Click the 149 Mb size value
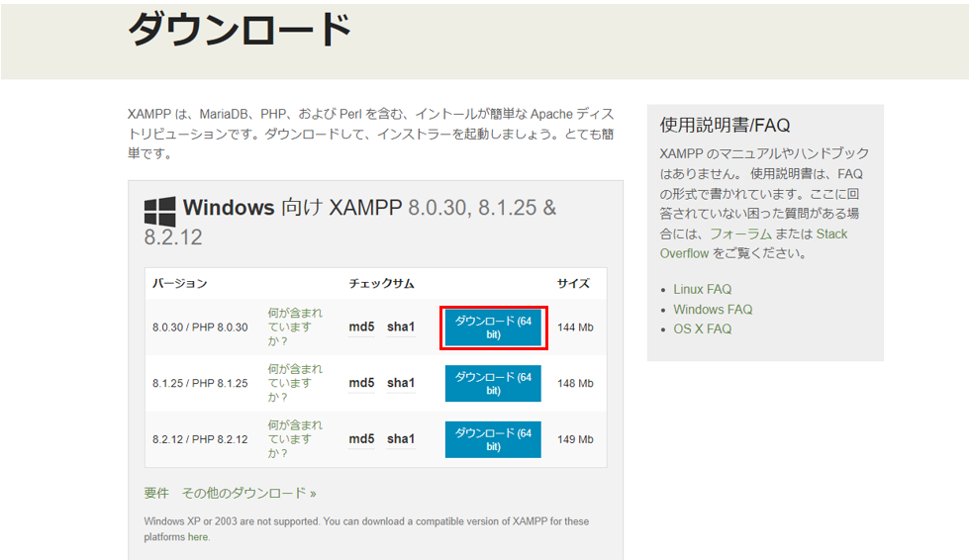 point(575,439)
